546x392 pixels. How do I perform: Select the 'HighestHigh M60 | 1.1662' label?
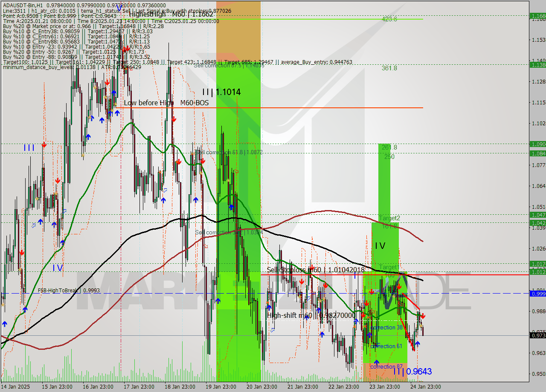[171, 14]
